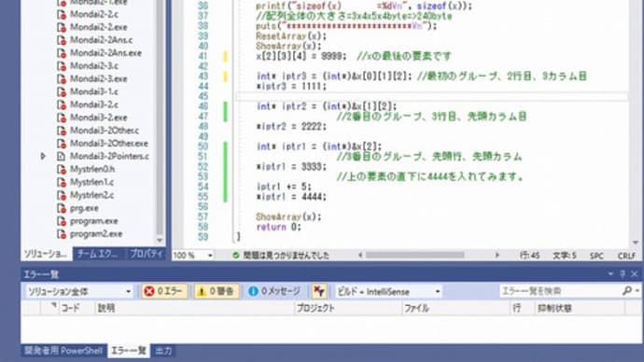
Task: Click the blue info icon in 0 メッセージ
Action: click(x=253, y=291)
